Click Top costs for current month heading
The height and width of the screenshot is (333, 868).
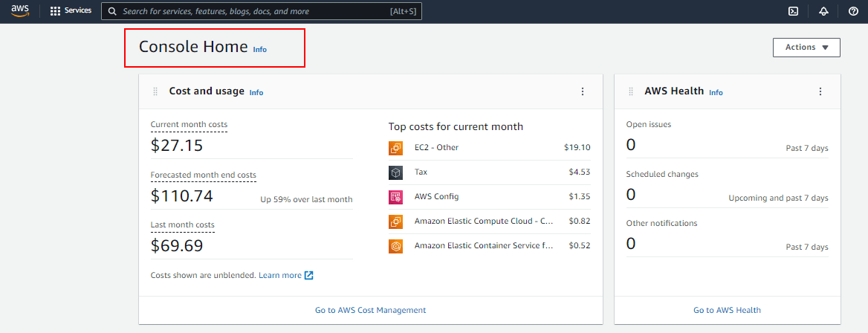coord(456,127)
